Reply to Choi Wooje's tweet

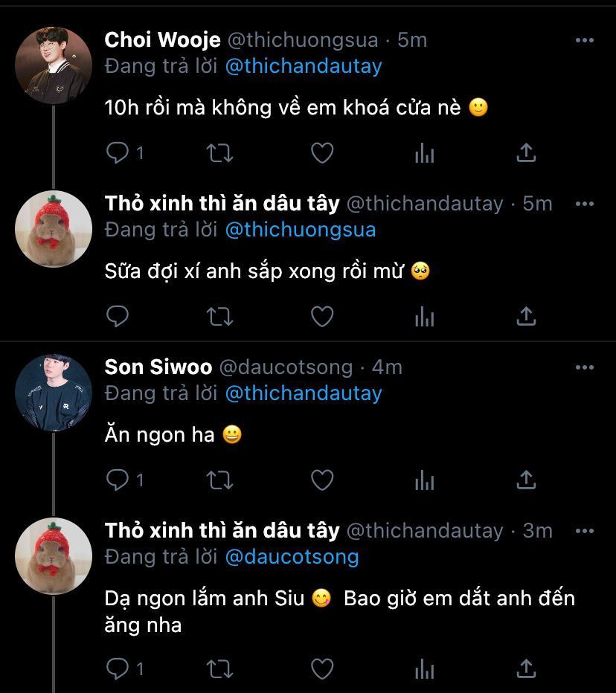click(118, 153)
